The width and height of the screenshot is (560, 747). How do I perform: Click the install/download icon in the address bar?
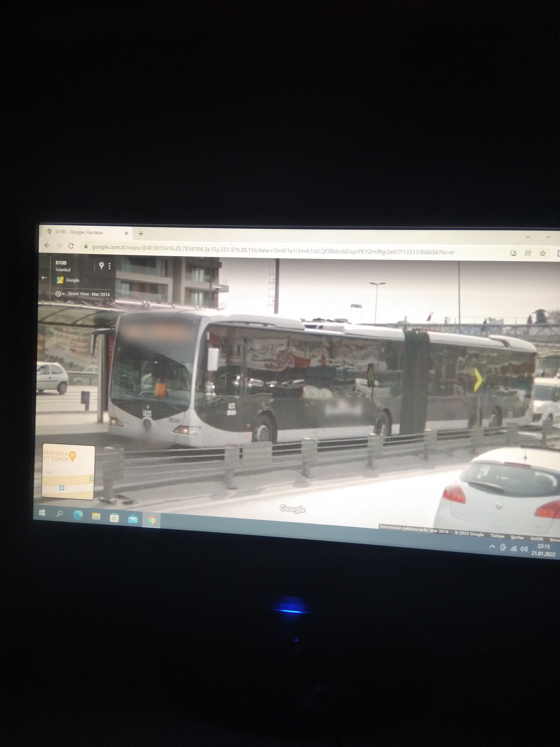513,253
